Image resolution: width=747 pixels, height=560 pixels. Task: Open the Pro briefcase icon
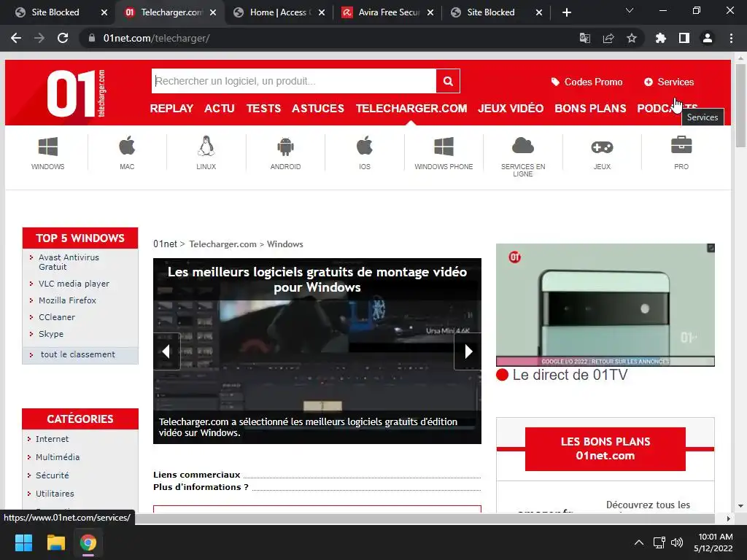point(681,145)
